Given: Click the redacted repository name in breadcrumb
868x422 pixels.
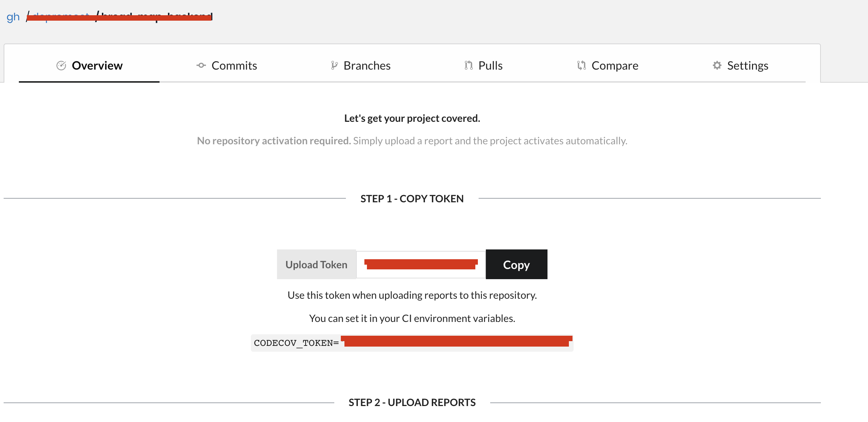Looking at the screenshot, I should pos(156,17).
